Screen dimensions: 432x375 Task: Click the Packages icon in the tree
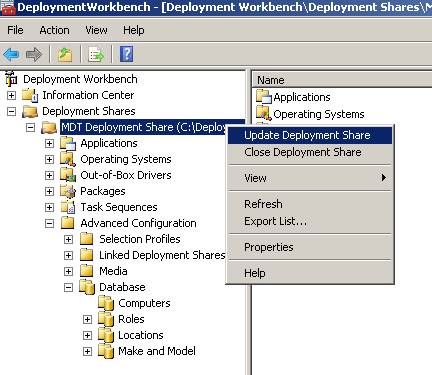point(68,191)
